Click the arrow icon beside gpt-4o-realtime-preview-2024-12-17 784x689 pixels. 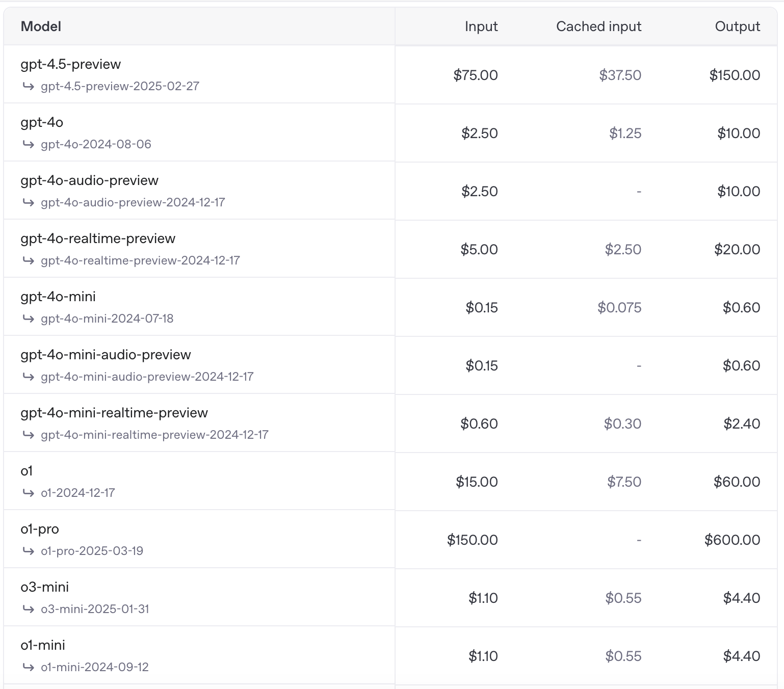pos(29,260)
